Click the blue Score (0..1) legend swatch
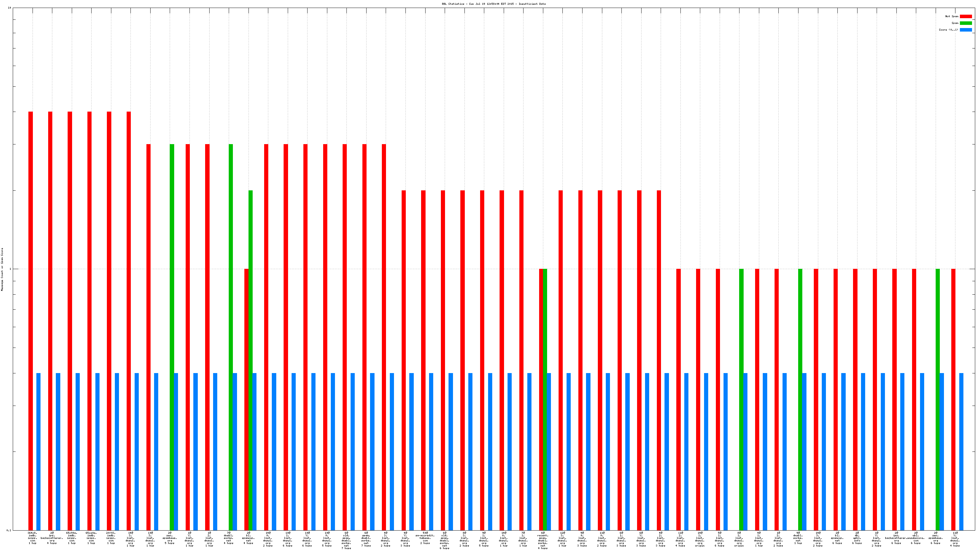980x551 pixels. (966, 30)
